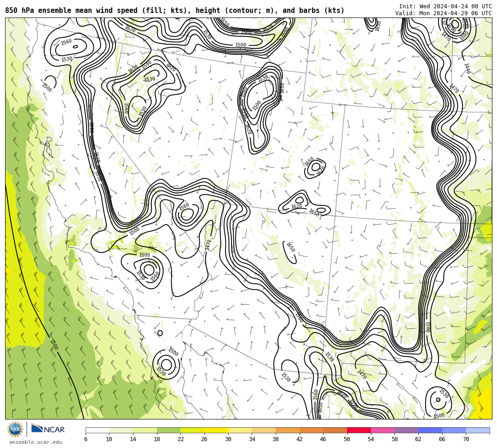
Task: Open the ensemble.ucar.edu text link
Action: [x=35, y=442]
